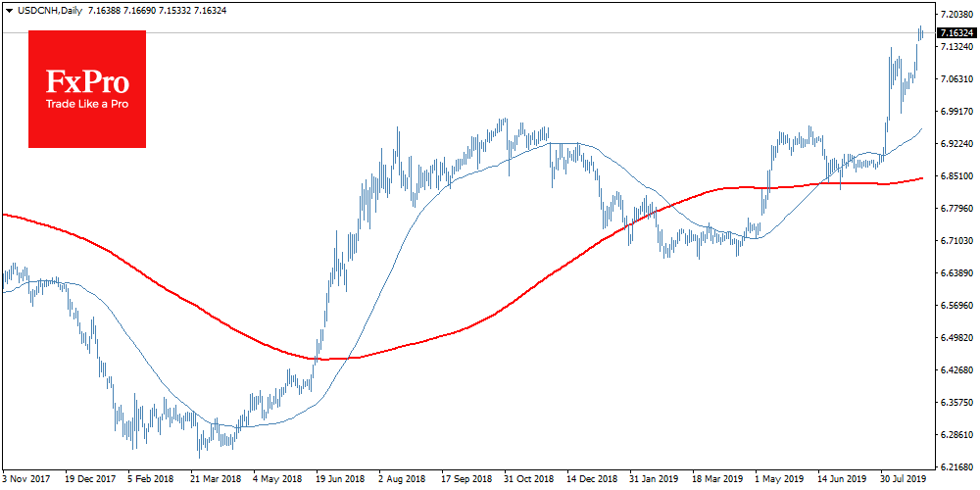
Task: Click the USDCNH,Daily chart title
Action: (46, 8)
